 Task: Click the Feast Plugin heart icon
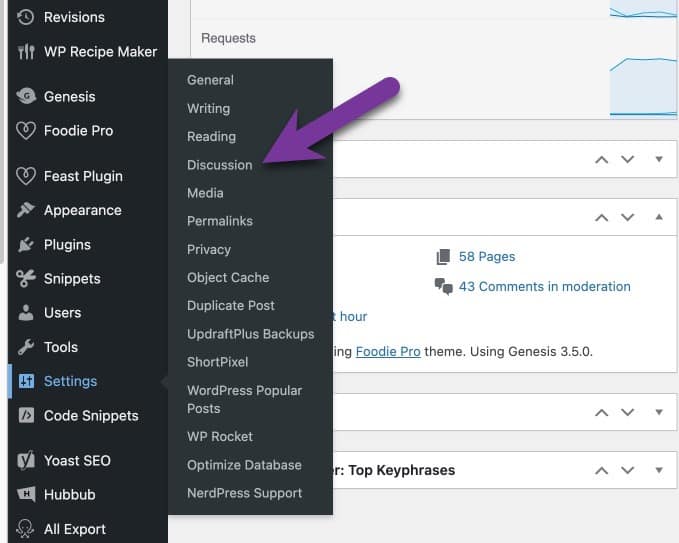pos(26,176)
